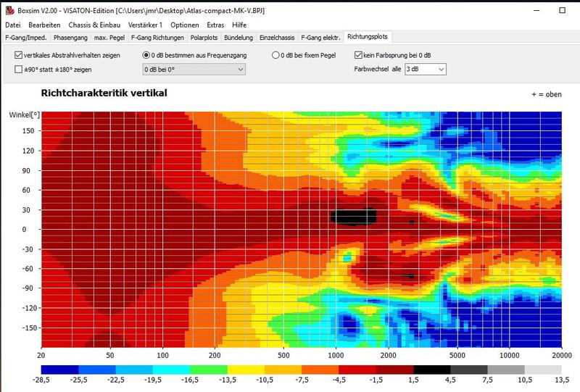Click the green -16,5 legend swatch
This screenshot has height=392, width=580.
click(209, 370)
